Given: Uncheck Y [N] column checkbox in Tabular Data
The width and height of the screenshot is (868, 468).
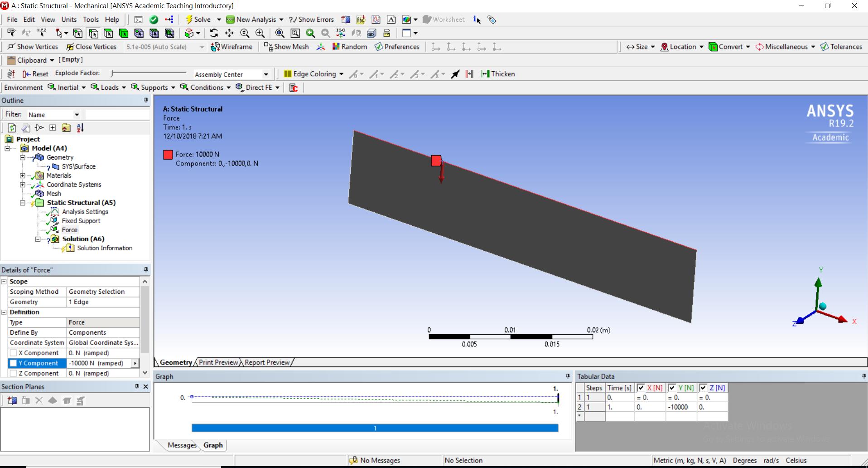Looking at the screenshot, I should [672, 388].
